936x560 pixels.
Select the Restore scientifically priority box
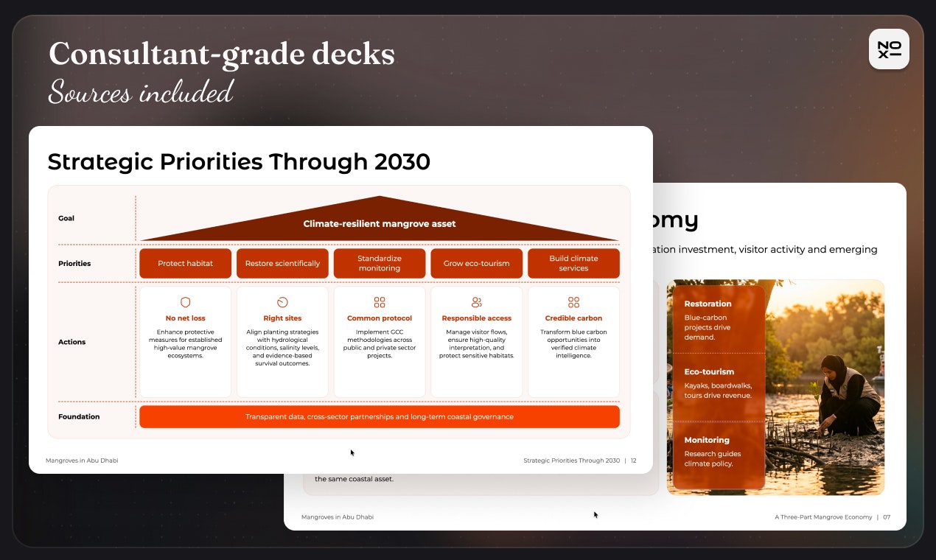coord(282,263)
